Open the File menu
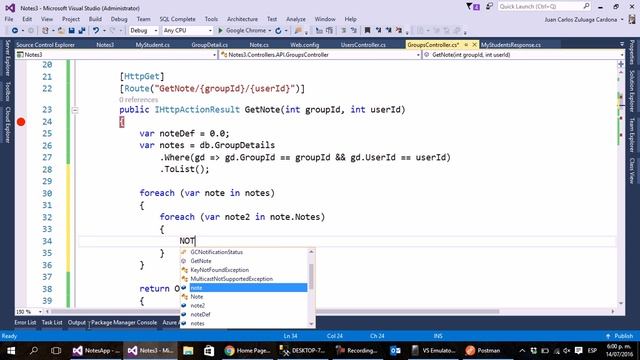The width and height of the screenshot is (640, 360). pos(9,19)
